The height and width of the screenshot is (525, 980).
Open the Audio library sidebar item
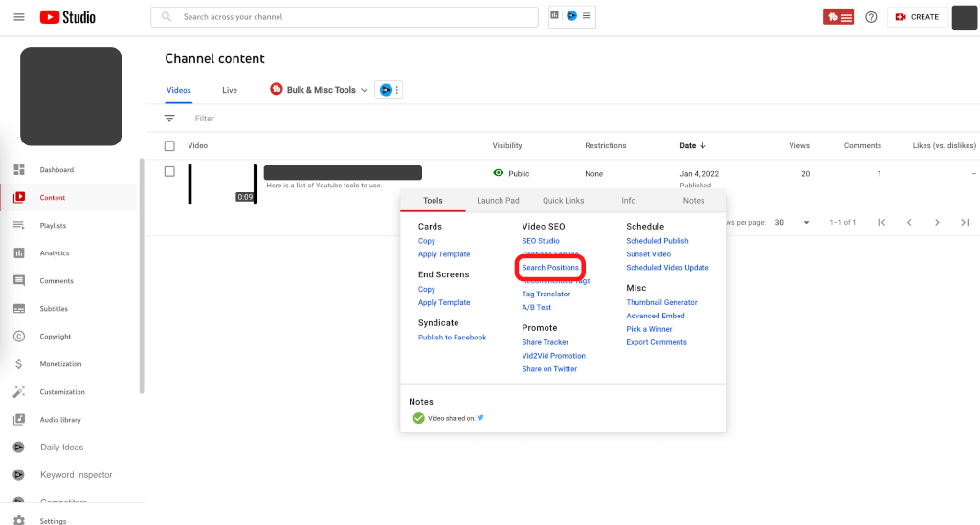(59, 420)
